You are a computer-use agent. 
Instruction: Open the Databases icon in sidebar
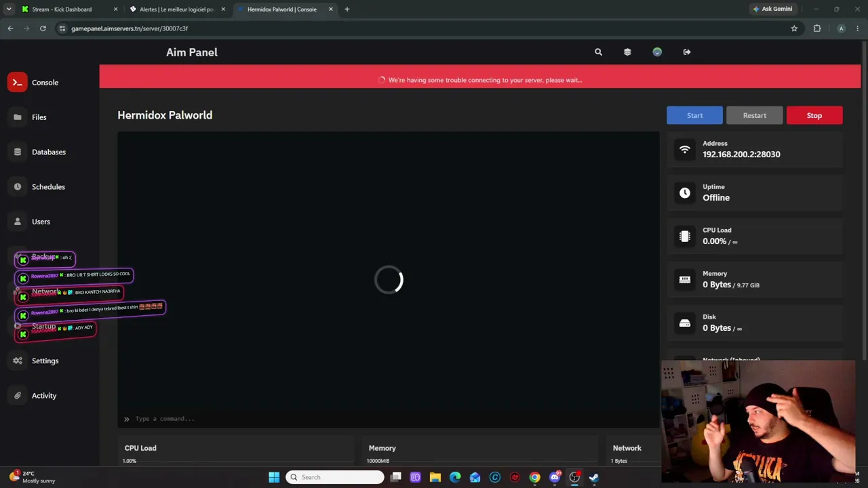(x=18, y=152)
